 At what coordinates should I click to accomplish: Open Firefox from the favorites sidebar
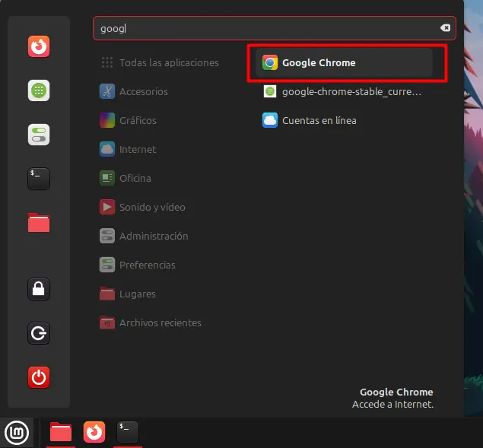[x=39, y=47]
